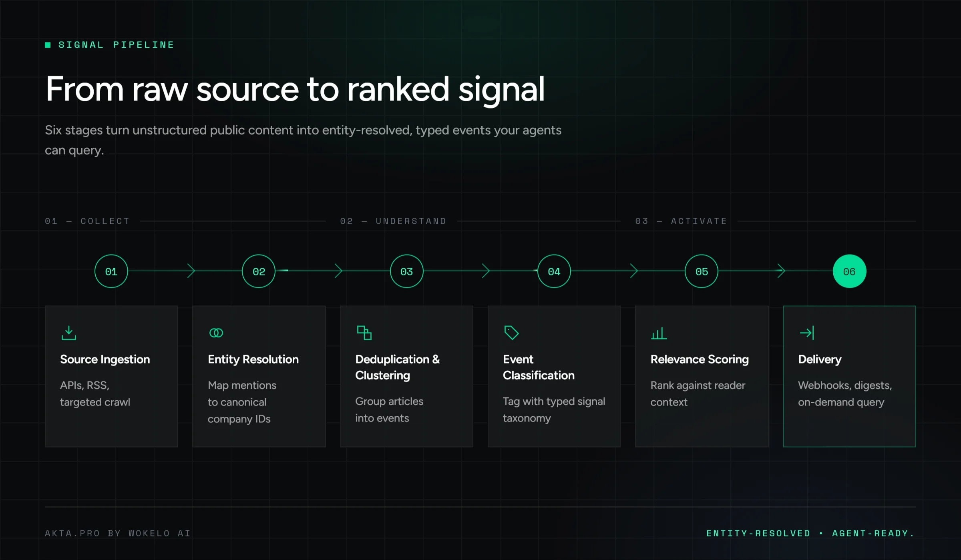This screenshot has width=961, height=560.
Task: Click the arrow-to-bar icon in Delivery card
Action: coord(807,333)
